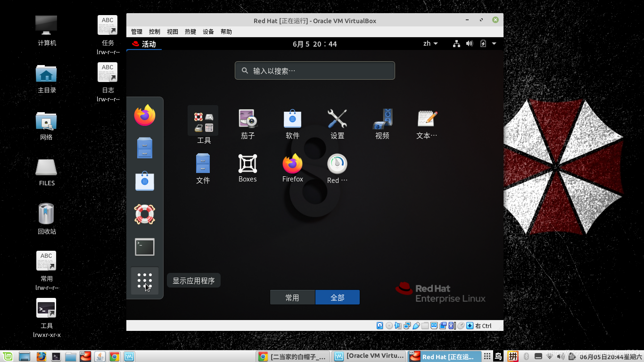This screenshot has height=362, width=644.
Task: Launch the 视频 video player
Action: pos(382,125)
